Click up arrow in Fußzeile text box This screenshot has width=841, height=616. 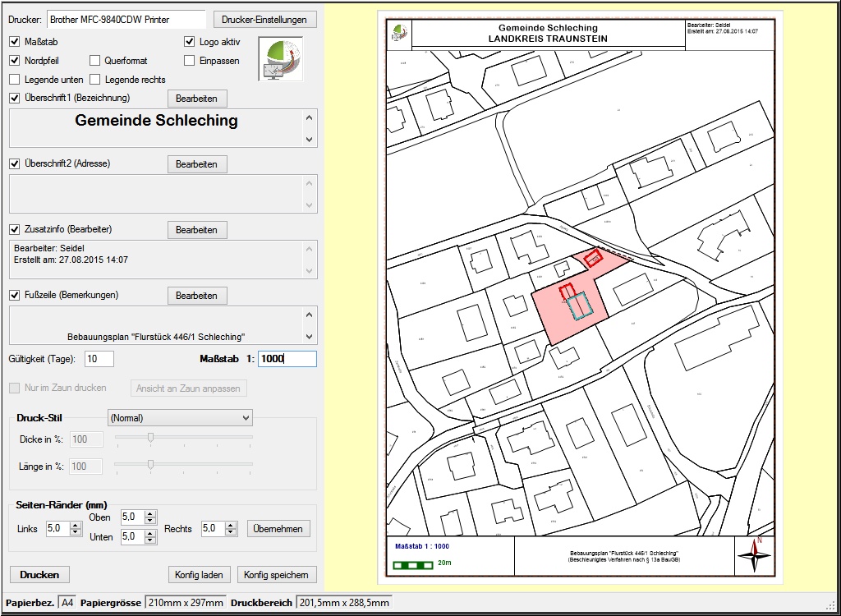309,315
